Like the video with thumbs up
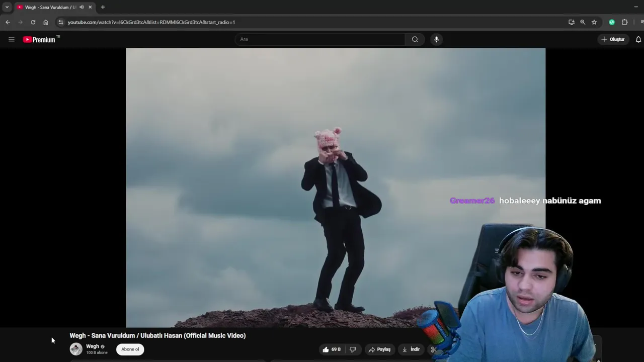Image resolution: width=644 pixels, height=362 pixels. click(331, 349)
